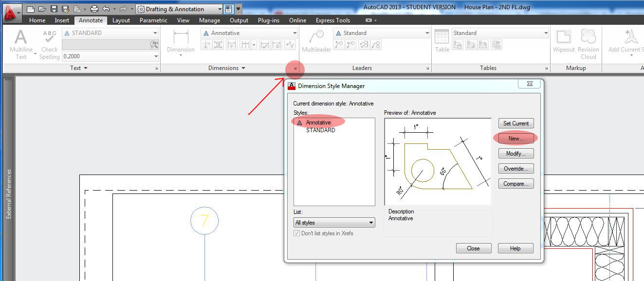The image size is (644, 281).
Task: Click the Compare... button
Action: pos(516,184)
